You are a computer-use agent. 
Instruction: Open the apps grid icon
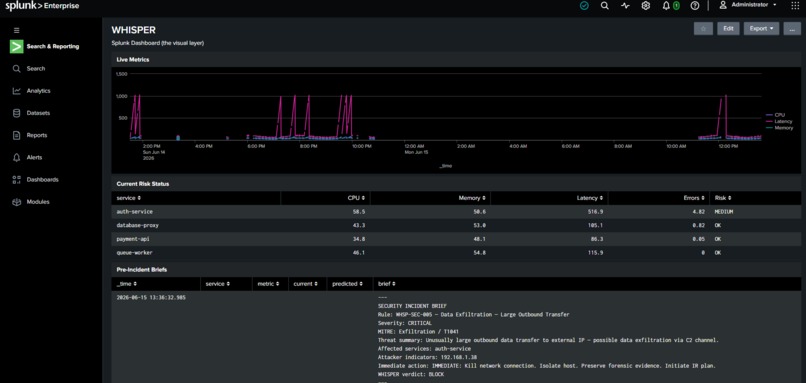pyautogui.click(x=795, y=6)
